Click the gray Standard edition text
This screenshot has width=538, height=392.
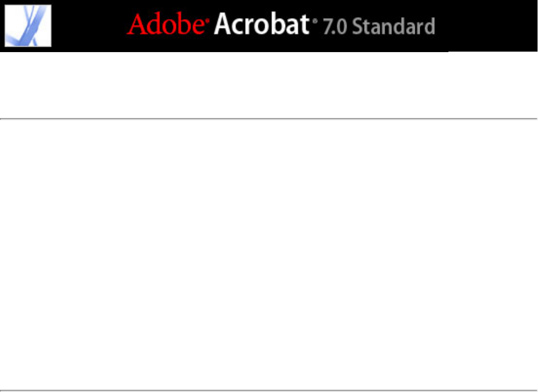click(394, 26)
